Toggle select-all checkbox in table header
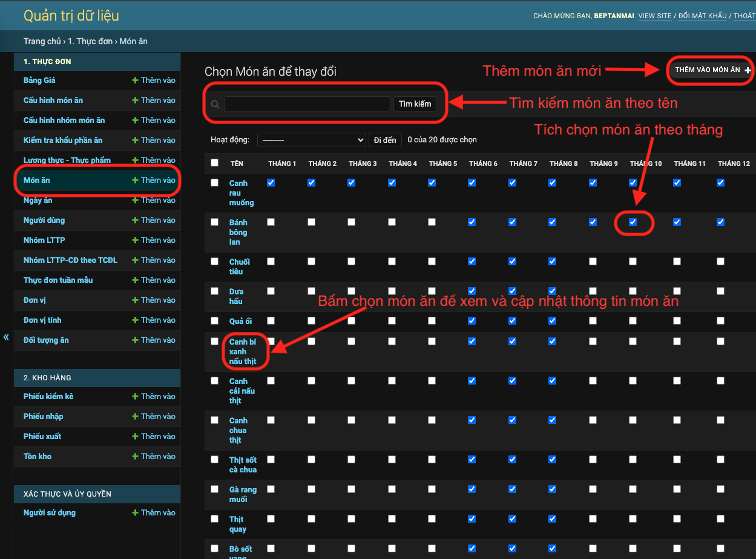The width and height of the screenshot is (756, 559). [214, 162]
